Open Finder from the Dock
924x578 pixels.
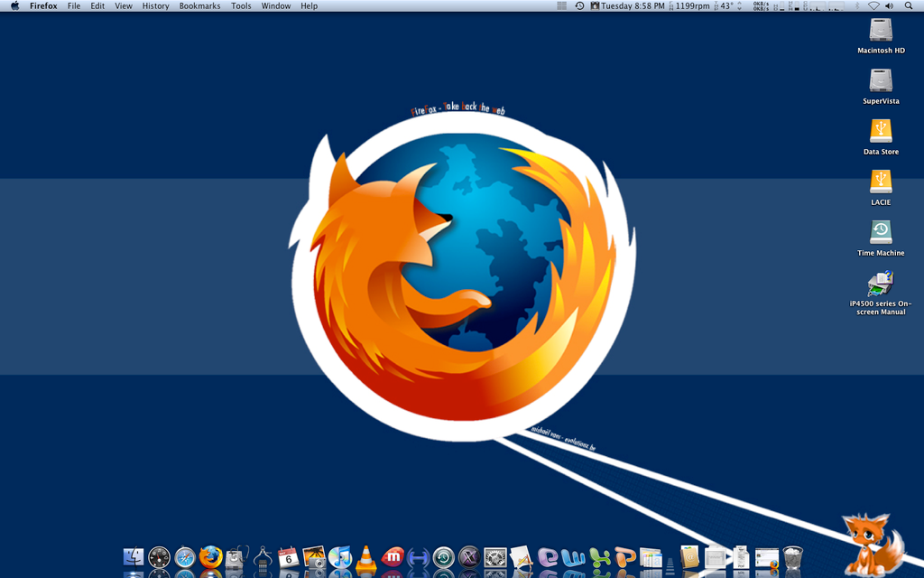[x=134, y=556]
